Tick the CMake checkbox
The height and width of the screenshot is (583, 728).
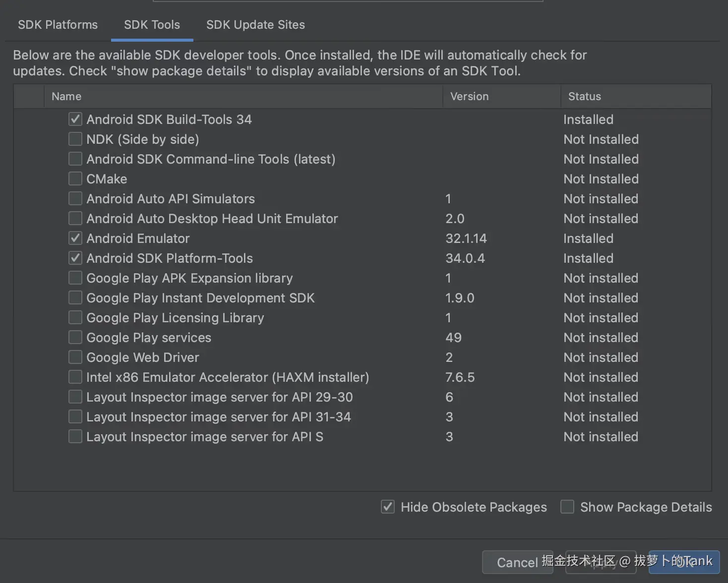pyautogui.click(x=75, y=178)
